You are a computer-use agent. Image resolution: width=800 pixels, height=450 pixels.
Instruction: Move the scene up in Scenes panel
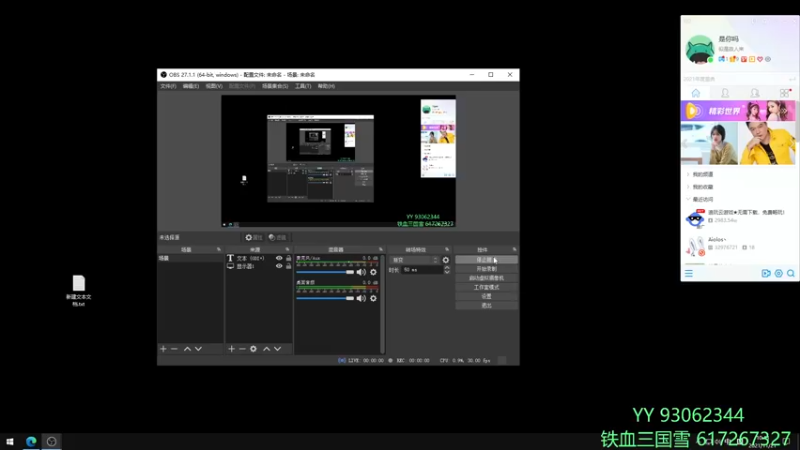click(x=187, y=349)
